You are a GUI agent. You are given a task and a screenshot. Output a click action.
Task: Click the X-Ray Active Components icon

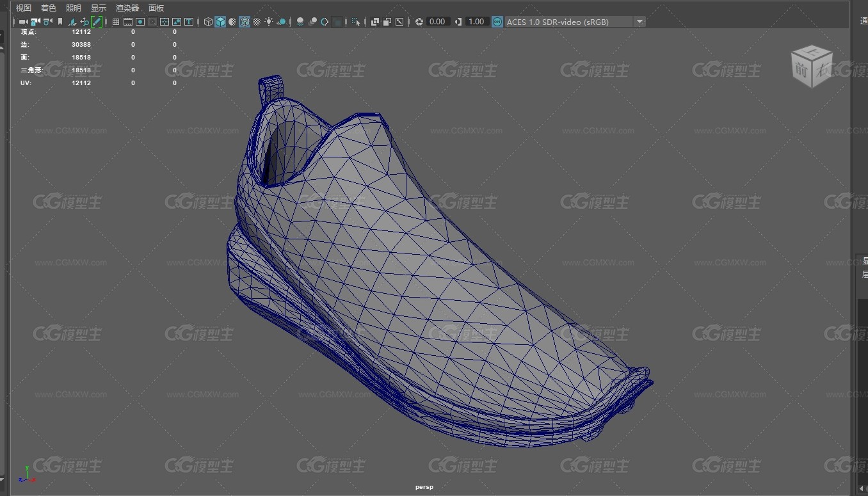coord(387,22)
